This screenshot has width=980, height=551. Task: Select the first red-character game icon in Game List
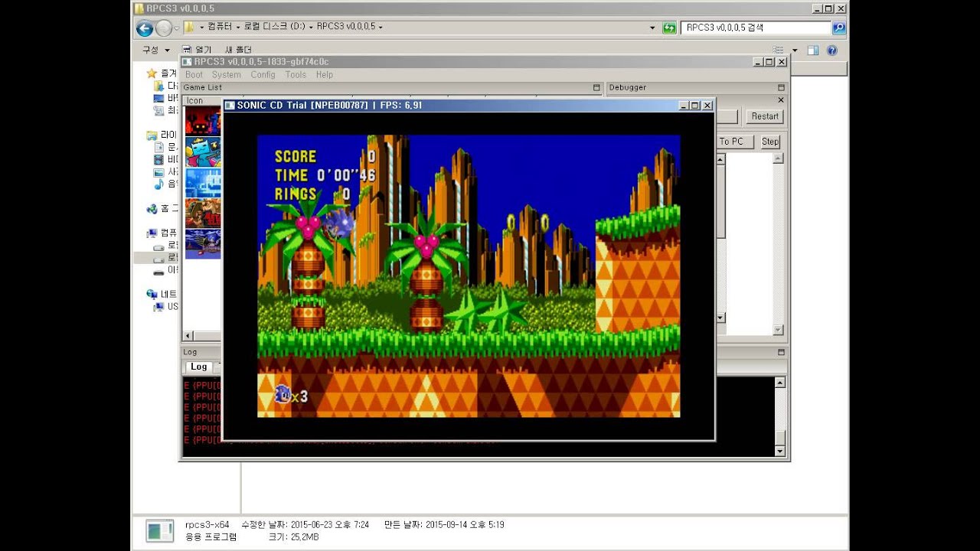(x=203, y=121)
